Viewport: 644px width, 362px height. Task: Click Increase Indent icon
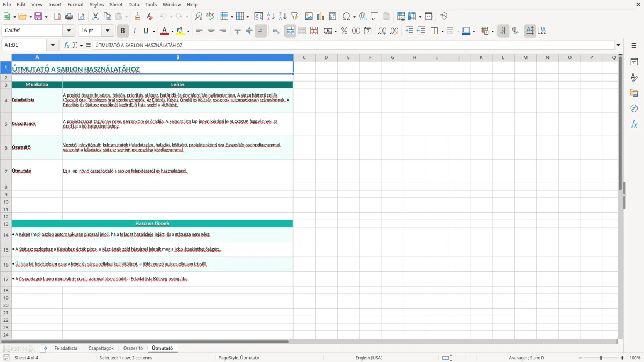tap(409, 31)
